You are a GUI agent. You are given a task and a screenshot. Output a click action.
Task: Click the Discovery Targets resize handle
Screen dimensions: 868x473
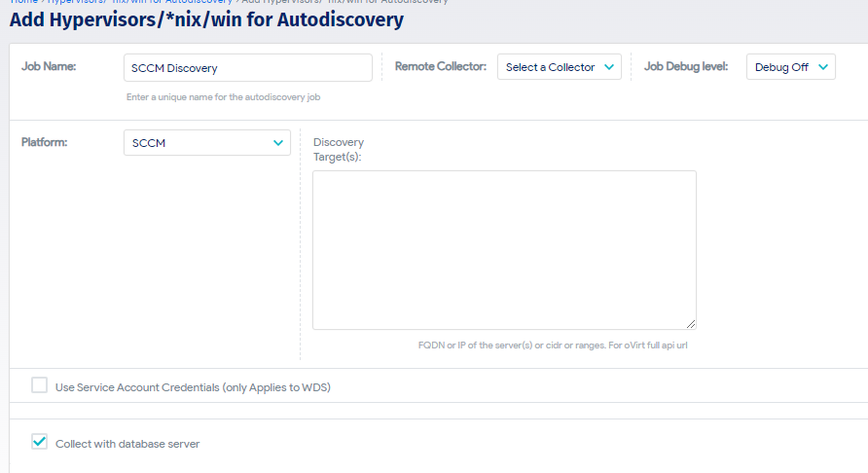pyautogui.click(x=691, y=324)
